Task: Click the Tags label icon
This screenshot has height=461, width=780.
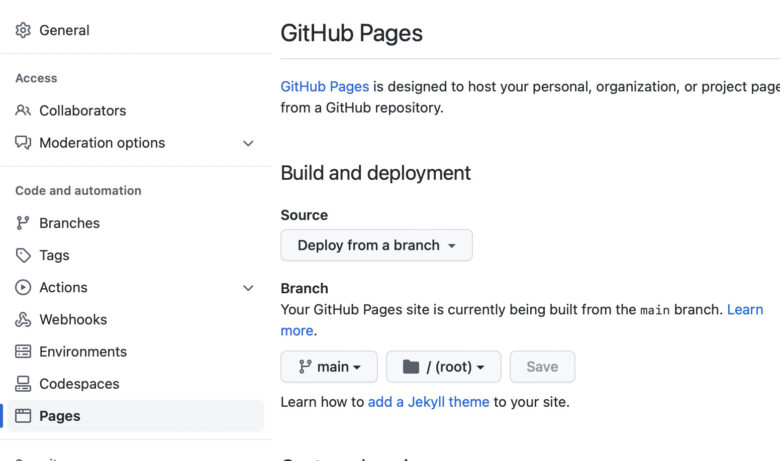Action: tap(23, 255)
